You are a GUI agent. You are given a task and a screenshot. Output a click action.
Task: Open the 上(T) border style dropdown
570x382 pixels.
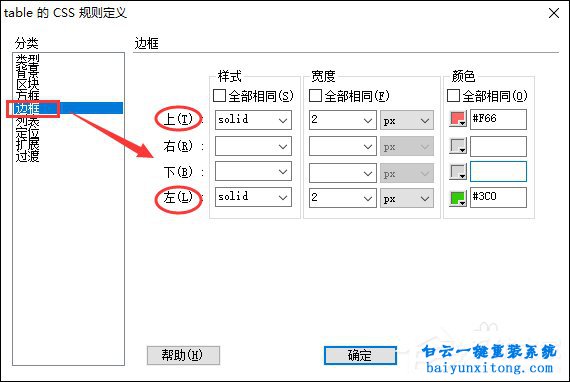click(253, 120)
